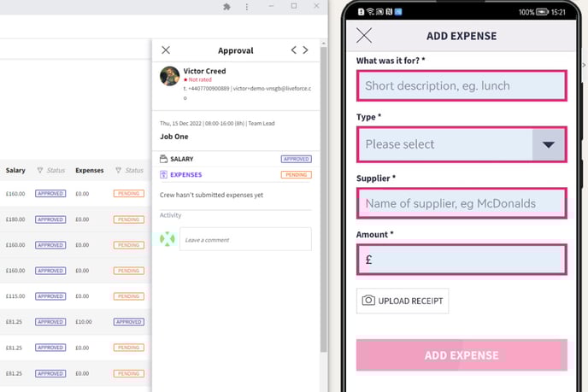The image size is (588, 392).
Task: Sort by the Expenses column header
Action: coord(89,170)
